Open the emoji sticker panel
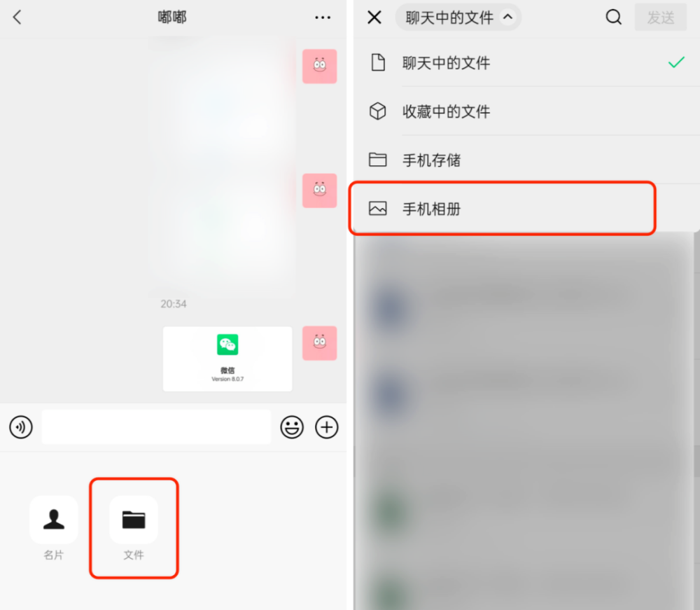700x610 pixels. coord(292,427)
